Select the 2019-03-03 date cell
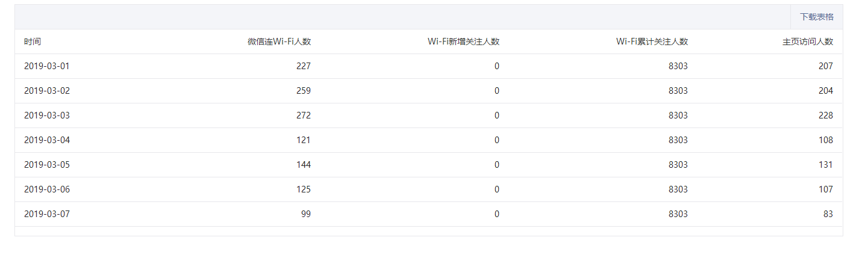Image resolution: width=868 pixels, height=264 pixels. [47, 115]
